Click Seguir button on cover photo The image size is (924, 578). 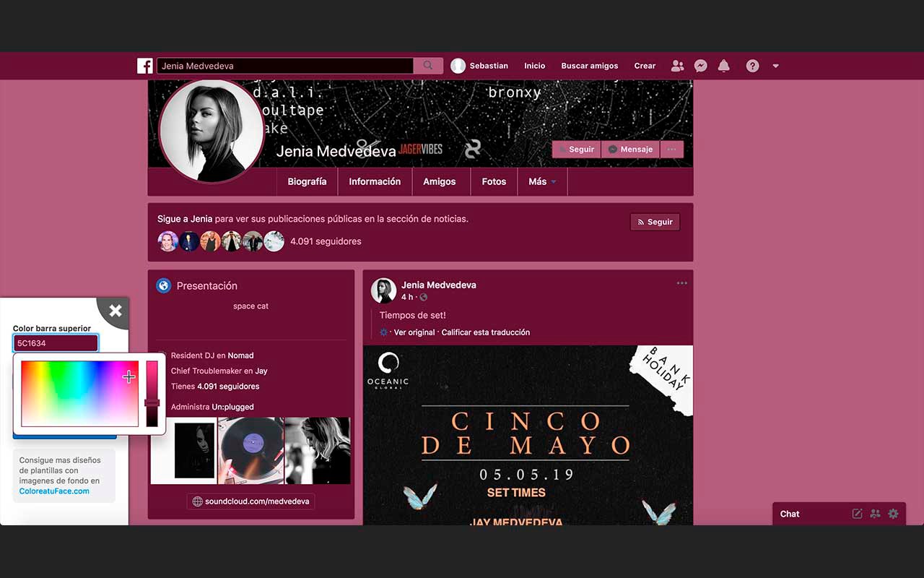click(x=576, y=150)
